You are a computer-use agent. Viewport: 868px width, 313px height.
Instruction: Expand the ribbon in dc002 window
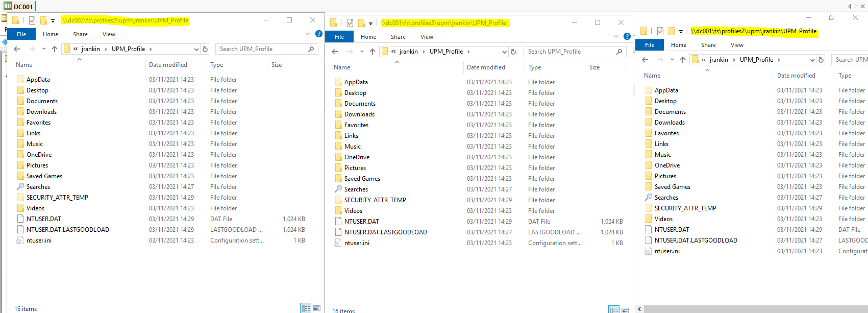coord(308,34)
